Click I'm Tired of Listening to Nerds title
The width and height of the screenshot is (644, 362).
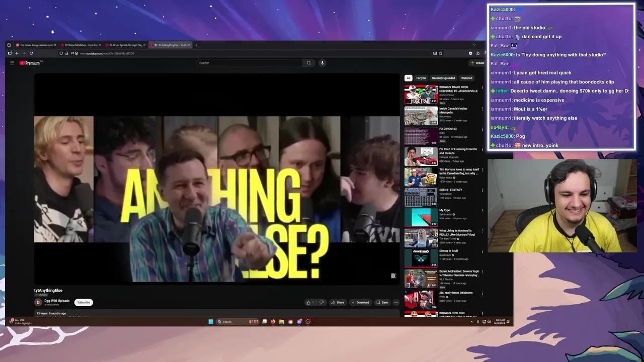click(458, 151)
